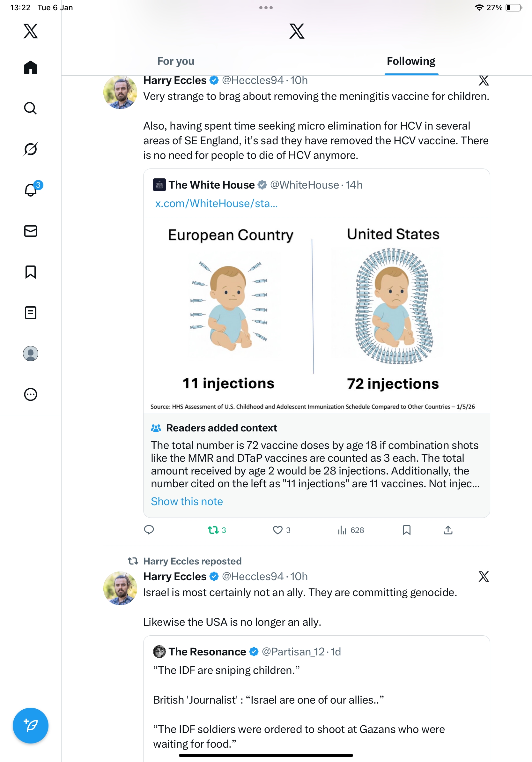532x762 pixels.
Task: Bookmark the vaccine post
Action: [406, 530]
